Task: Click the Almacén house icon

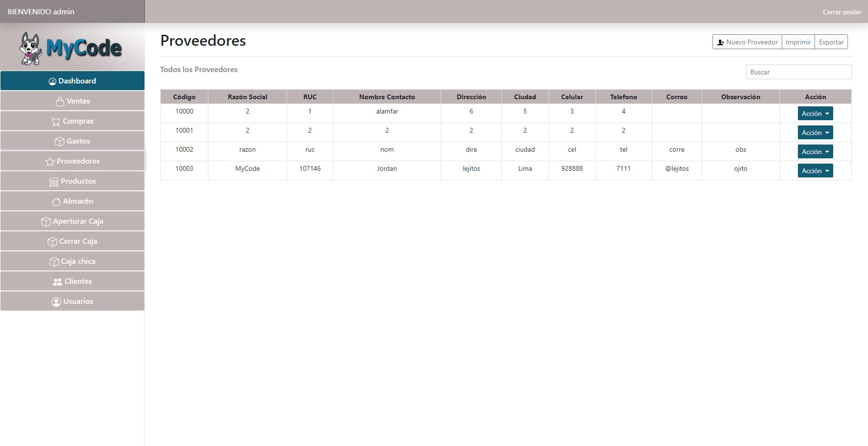Action: (x=56, y=202)
